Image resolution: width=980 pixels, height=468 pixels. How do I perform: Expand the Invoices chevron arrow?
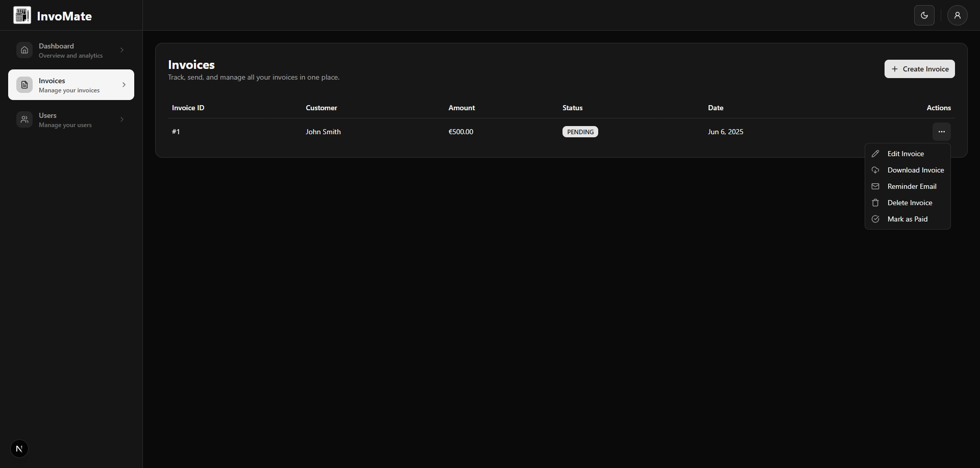coord(124,85)
